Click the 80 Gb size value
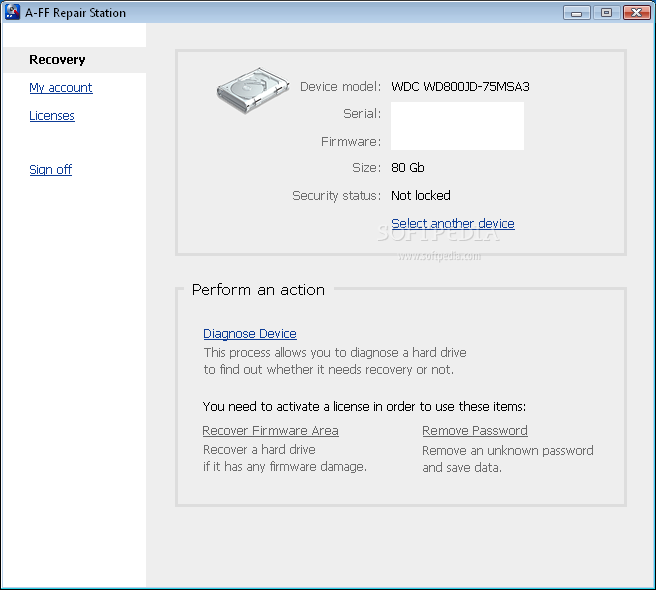This screenshot has width=656, height=590. [x=408, y=168]
